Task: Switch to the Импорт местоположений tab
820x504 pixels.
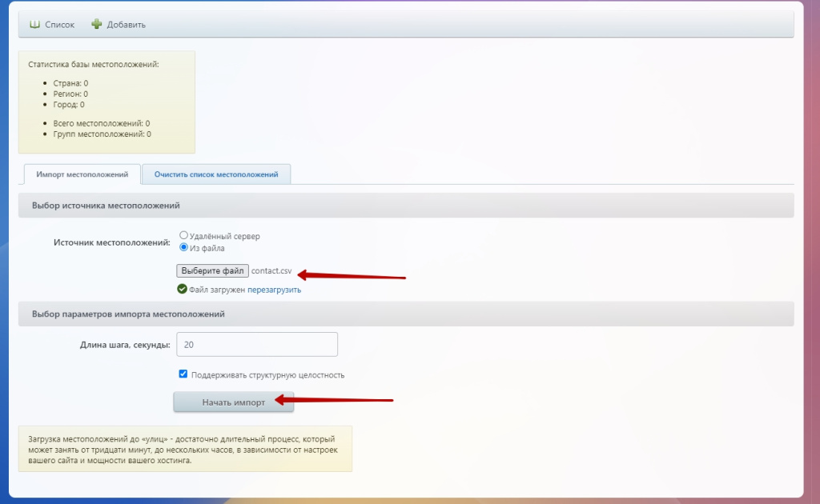Action: point(82,174)
